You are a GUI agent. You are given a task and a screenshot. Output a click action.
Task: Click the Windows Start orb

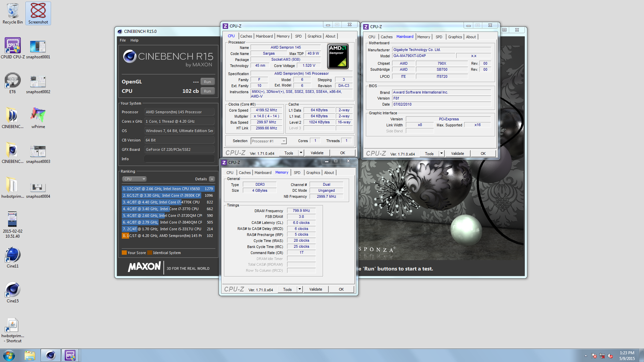[x=9, y=355]
